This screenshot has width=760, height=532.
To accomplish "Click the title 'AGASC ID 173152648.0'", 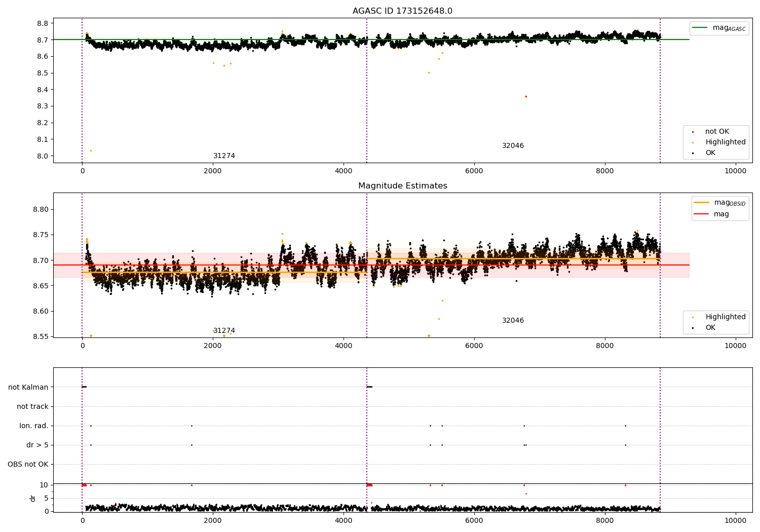I will coord(403,11).
